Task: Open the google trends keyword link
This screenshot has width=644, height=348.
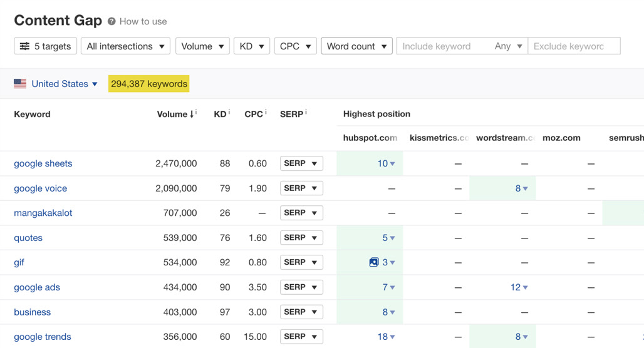Action: (43, 337)
